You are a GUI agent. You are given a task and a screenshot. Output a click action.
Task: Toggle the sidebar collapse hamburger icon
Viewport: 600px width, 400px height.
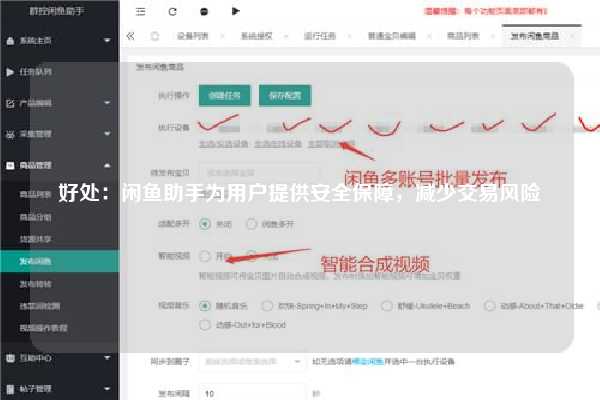coord(140,11)
